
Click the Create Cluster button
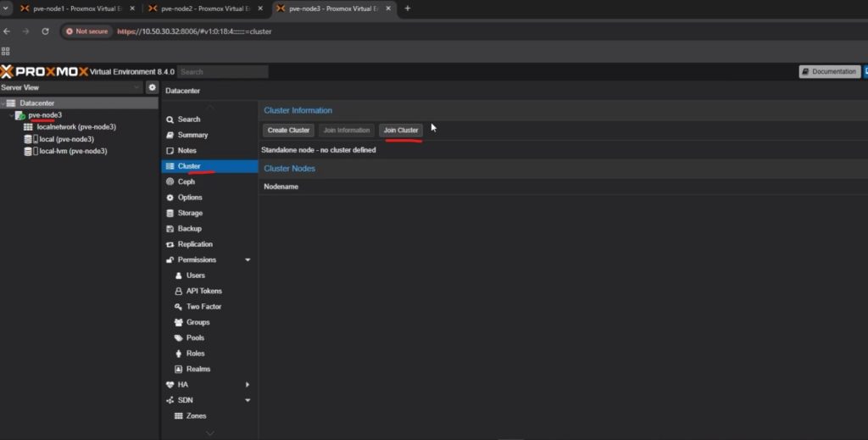(288, 130)
